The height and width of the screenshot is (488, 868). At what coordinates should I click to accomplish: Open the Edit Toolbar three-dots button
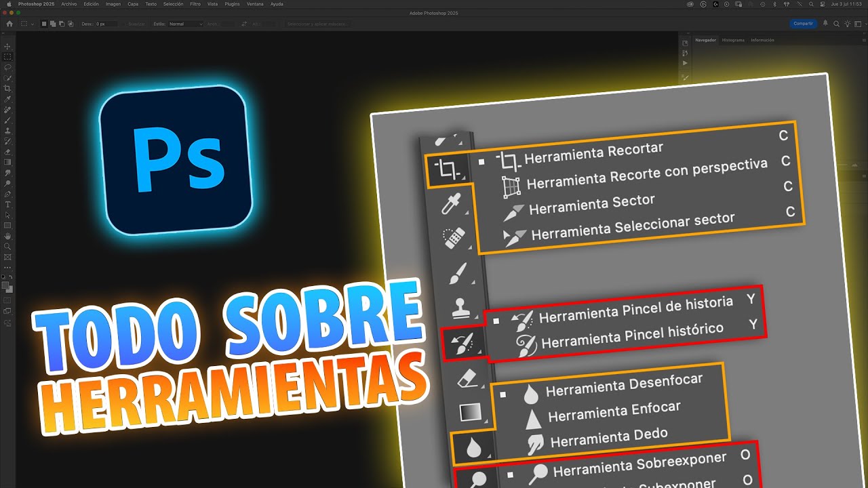[7, 267]
